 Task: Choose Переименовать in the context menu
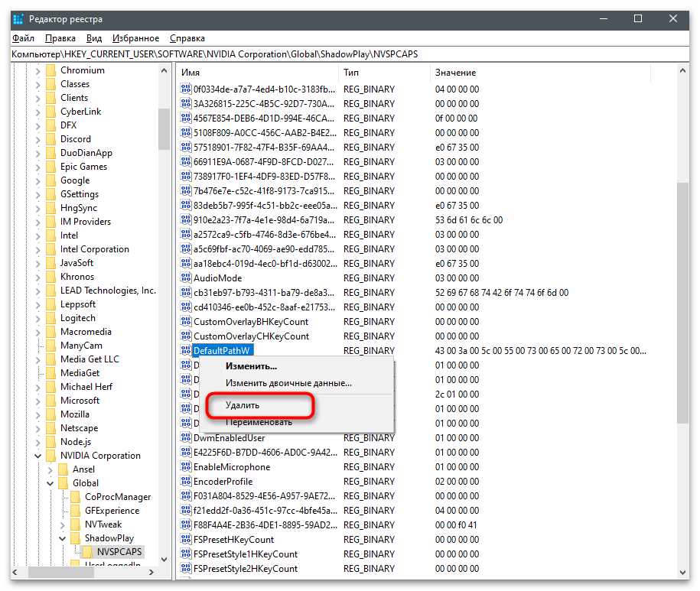tap(259, 422)
